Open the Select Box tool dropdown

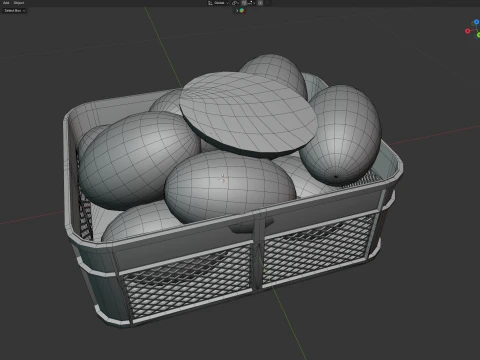[x=14, y=11]
